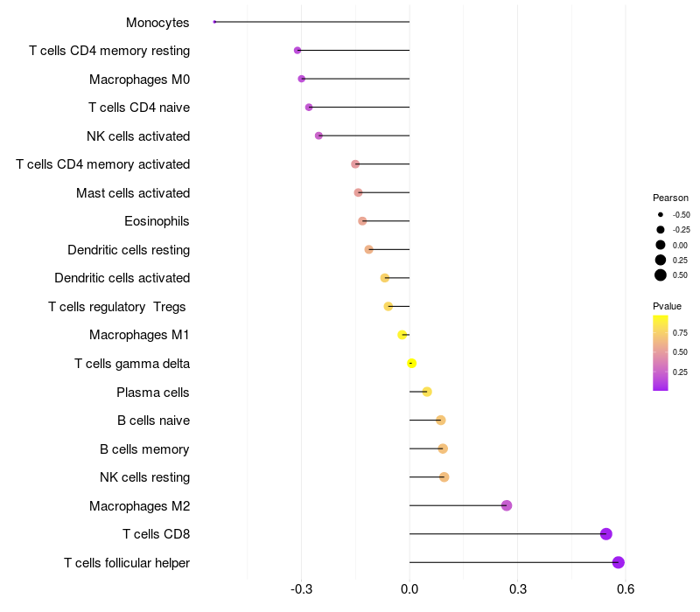This screenshot has height=612, width=700.
Task: Click the 0.6 x-axis tick label
Action: (626, 589)
